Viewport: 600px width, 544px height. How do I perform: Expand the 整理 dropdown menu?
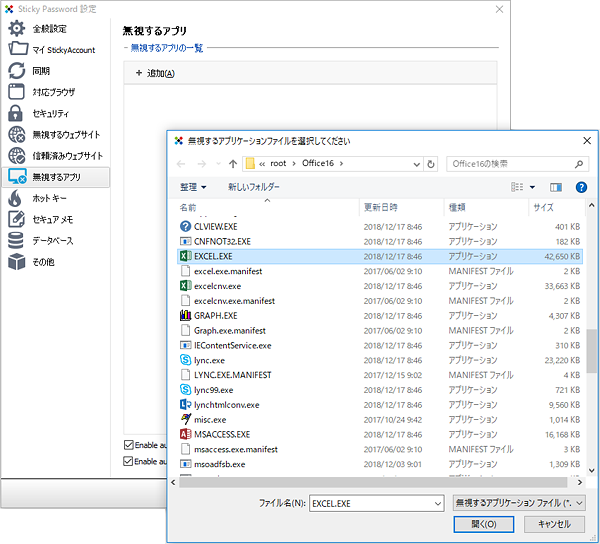(x=193, y=187)
